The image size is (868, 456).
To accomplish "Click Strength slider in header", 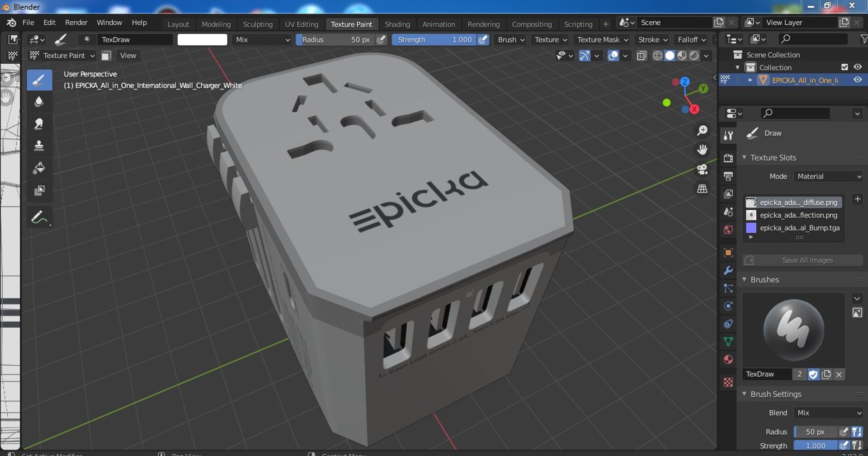I will [434, 40].
